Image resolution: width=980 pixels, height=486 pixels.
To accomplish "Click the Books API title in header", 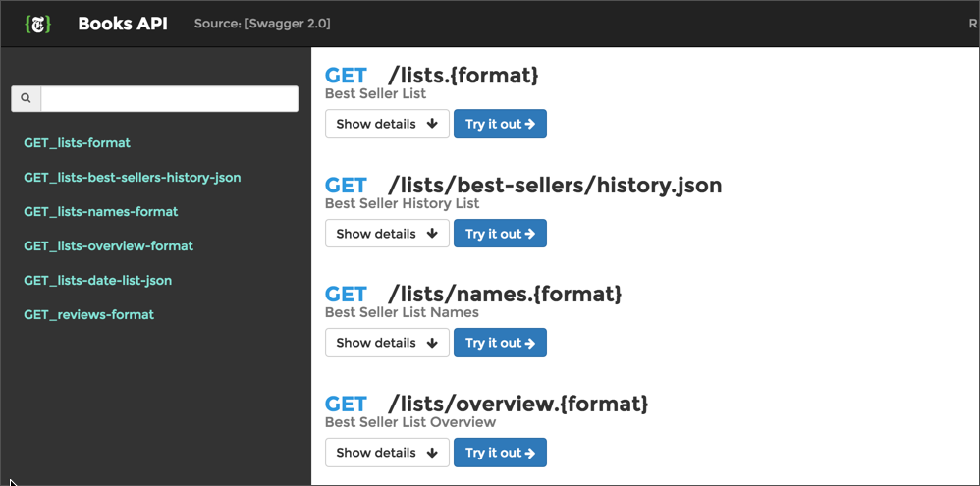I will click(x=123, y=24).
